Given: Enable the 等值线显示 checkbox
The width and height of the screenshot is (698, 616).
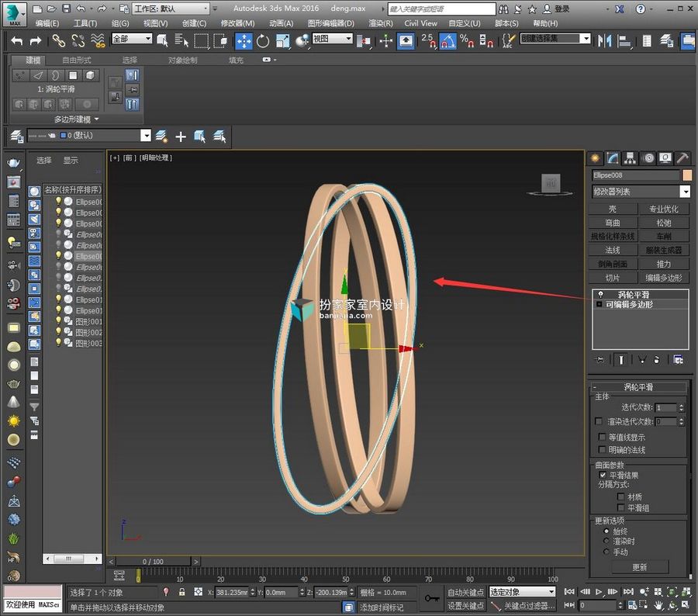Looking at the screenshot, I should [603, 437].
